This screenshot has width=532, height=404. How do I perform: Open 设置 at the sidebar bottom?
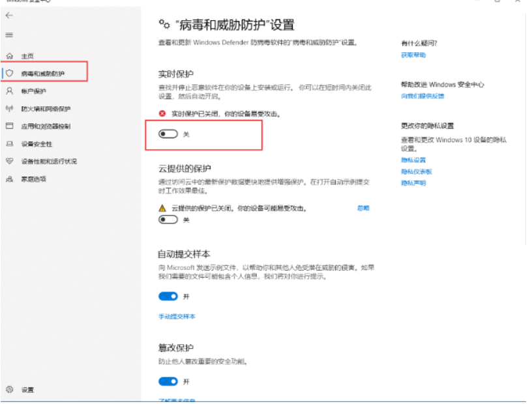point(27,390)
